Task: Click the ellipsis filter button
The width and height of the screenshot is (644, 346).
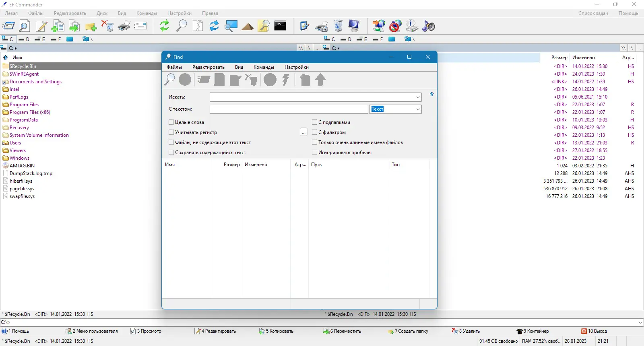Action: click(304, 132)
